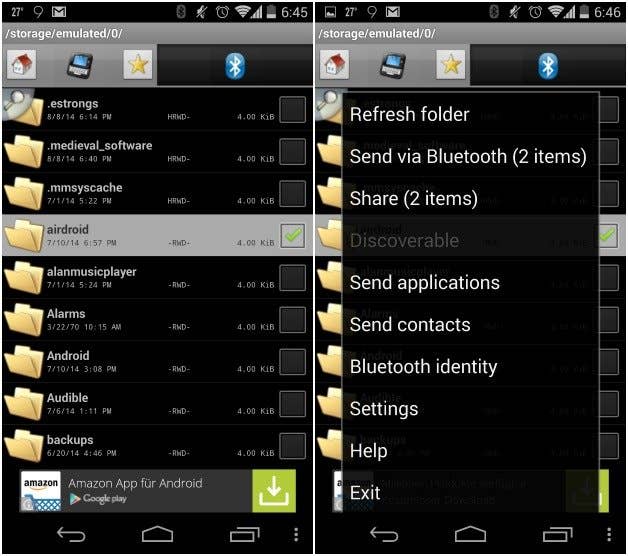Tap the 6:45 clock in left status bar
The height and width of the screenshot is (556, 628).
(x=294, y=12)
